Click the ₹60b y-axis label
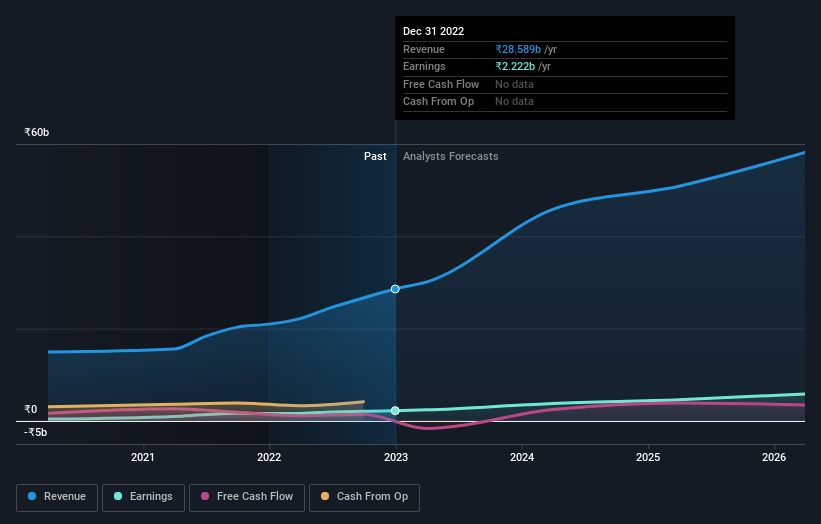Viewport: 821px width, 524px height. [x=37, y=132]
